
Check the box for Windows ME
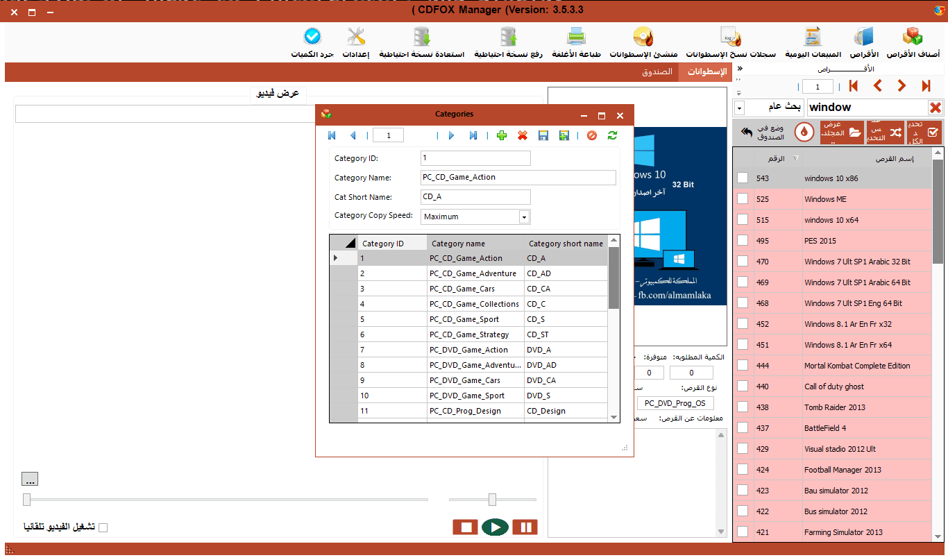point(743,199)
